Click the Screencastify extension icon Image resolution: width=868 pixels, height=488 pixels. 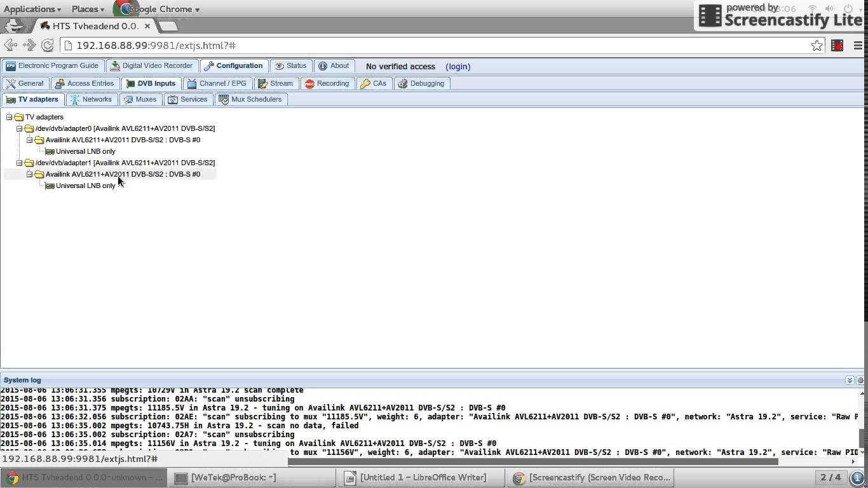(837, 45)
